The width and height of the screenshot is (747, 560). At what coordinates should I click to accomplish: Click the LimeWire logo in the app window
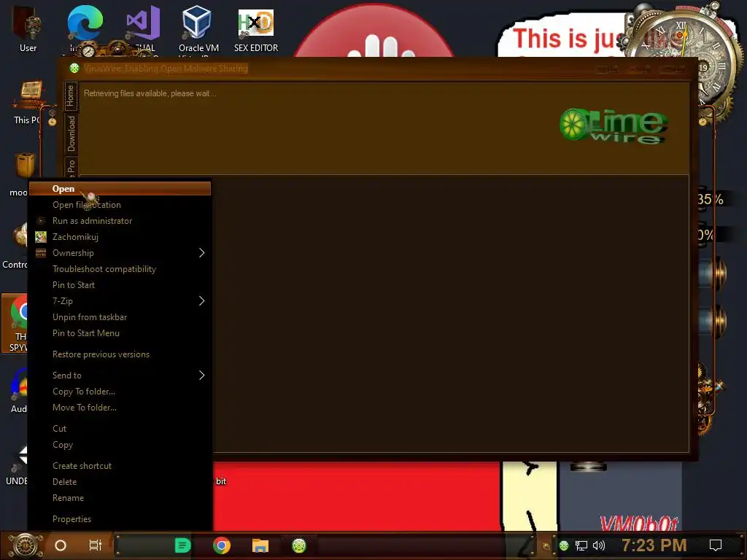tap(614, 125)
